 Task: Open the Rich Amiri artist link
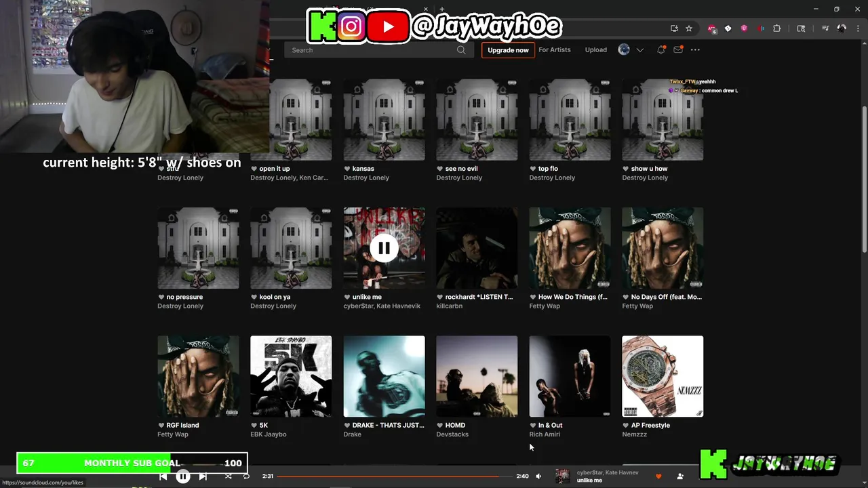click(545, 434)
